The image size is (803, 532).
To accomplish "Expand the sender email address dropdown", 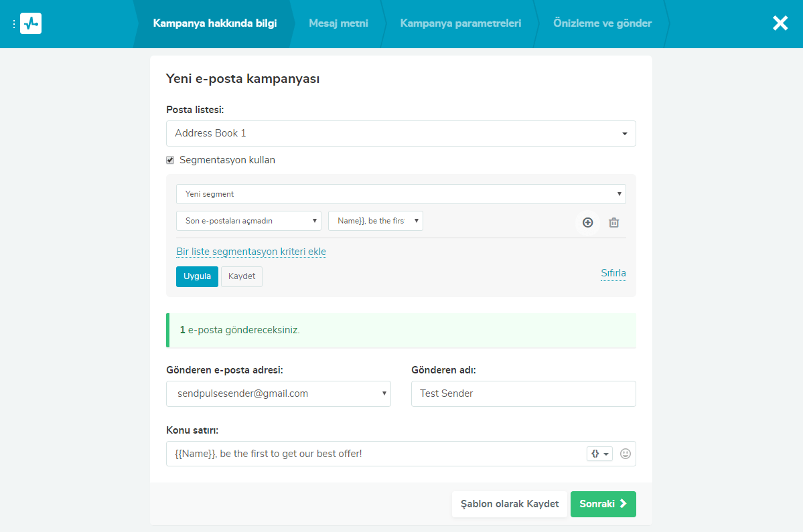I will 278,393.
